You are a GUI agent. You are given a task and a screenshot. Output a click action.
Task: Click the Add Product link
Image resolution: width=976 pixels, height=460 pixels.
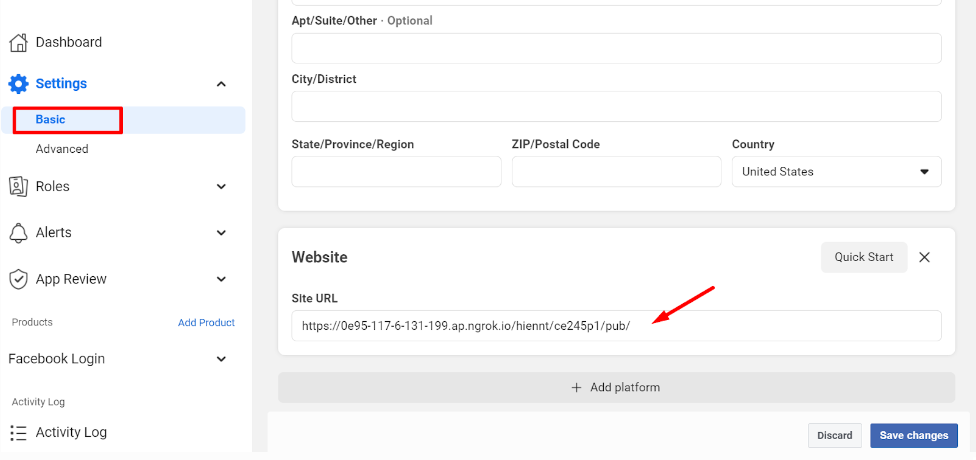pos(206,322)
